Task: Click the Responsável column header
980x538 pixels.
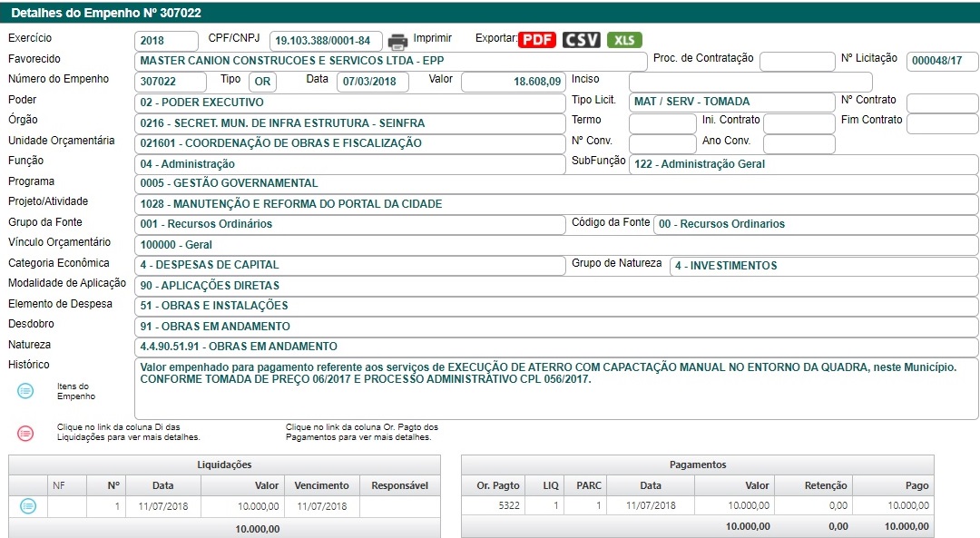Action: (x=400, y=485)
